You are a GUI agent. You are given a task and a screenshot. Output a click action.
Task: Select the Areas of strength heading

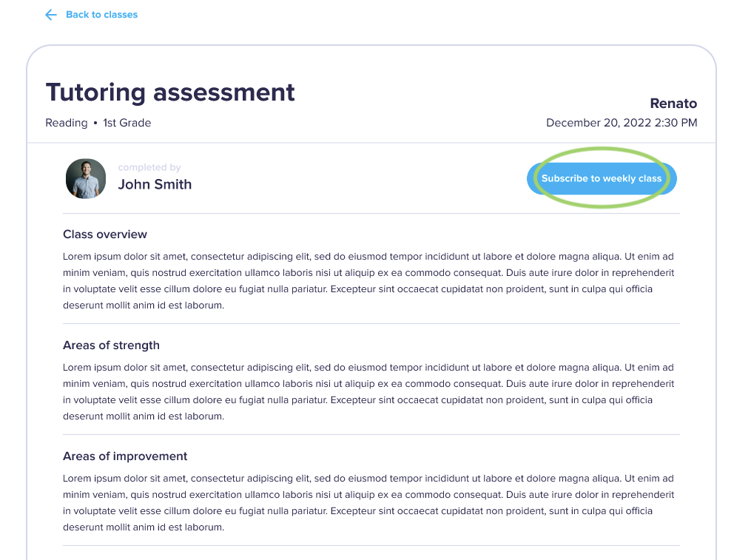coord(111,345)
